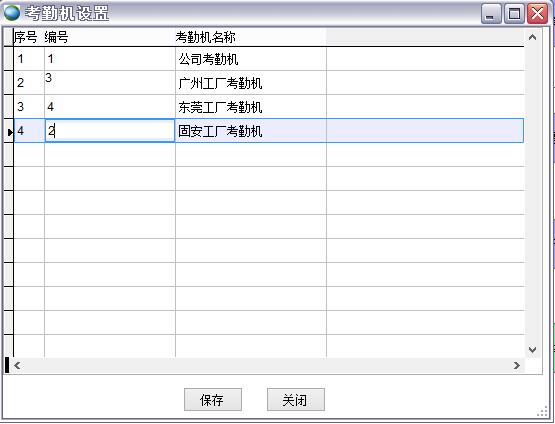Select the 固安工厂考勤机 name cell

click(251, 131)
